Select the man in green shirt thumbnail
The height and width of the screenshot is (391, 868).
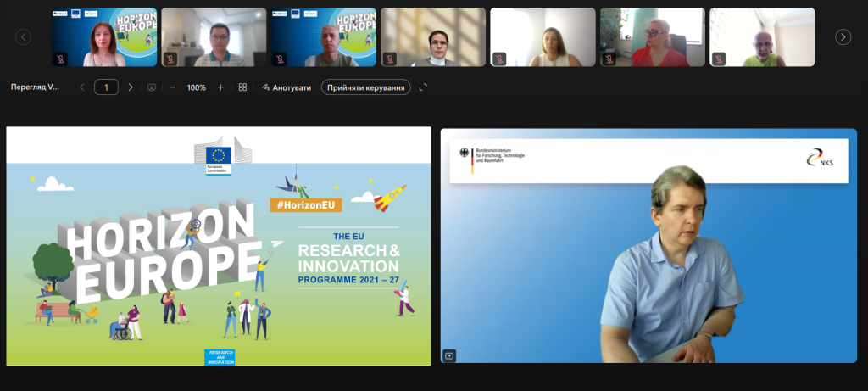point(762,37)
